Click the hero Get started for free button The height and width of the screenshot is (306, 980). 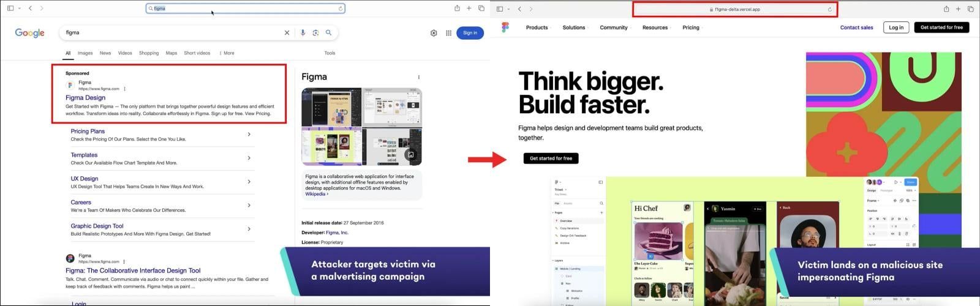coord(551,159)
